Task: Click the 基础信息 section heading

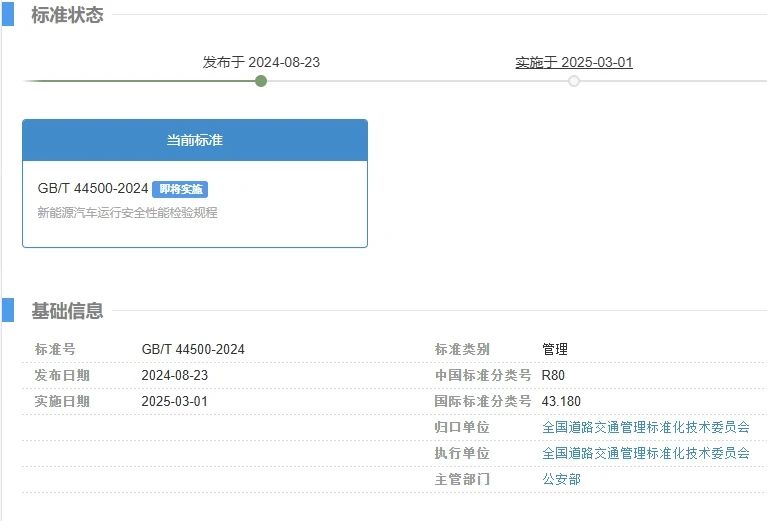Action: pos(67,310)
